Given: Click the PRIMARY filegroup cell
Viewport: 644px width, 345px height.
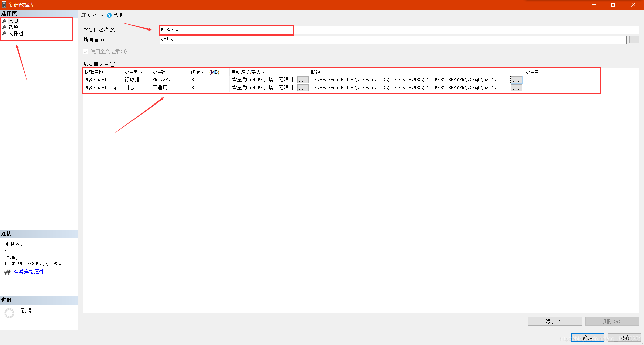Looking at the screenshot, I should tap(169, 80).
